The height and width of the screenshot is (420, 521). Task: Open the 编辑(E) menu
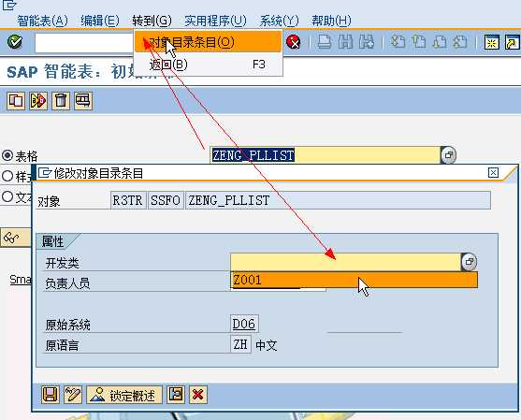pyautogui.click(x=100, y=21)
